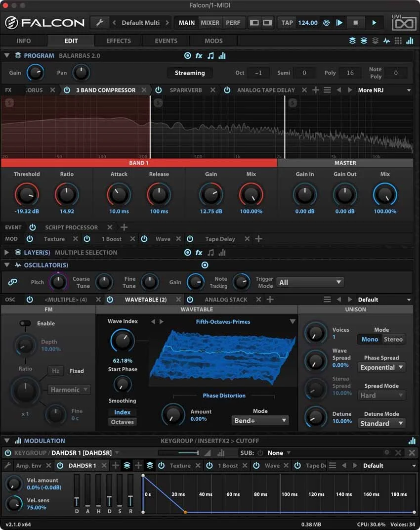The image size is (420, 530).
Task: Click the oscillator link chain icon
Action: [x=12, y=282]
